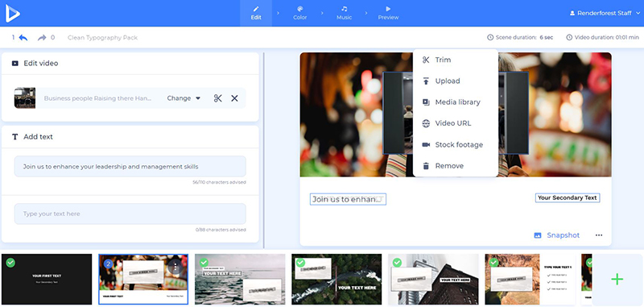644x307 pixels.
Task: Select the first black title scene thumbnail
Action: pos(47,279)
